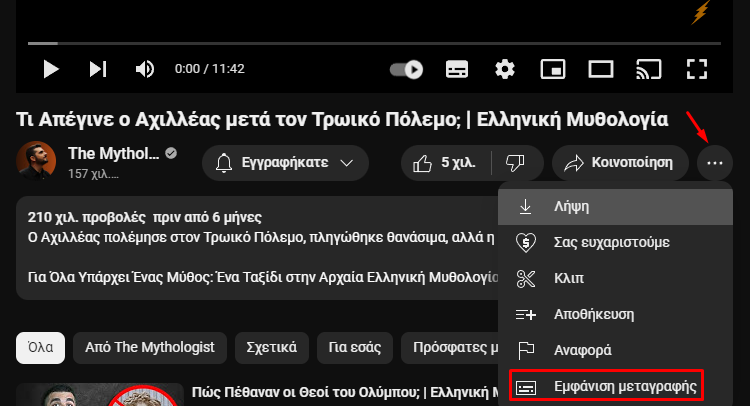Cast video to TV
750x406 pixels.
(649, 69)
